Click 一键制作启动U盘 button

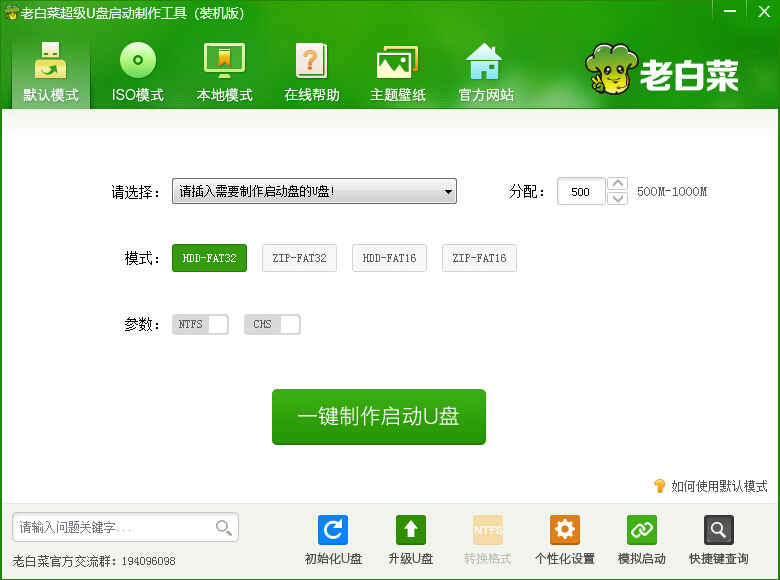(379, 417)
